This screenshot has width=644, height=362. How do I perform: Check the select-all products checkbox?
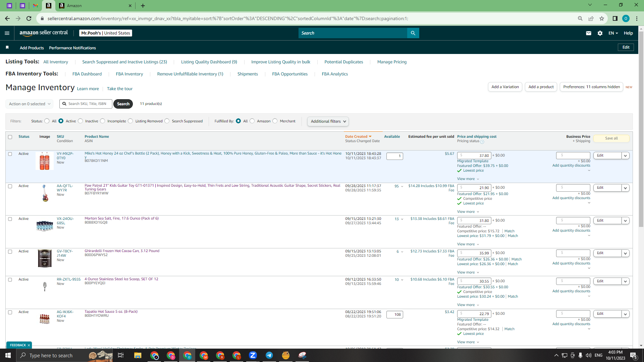point(10,137)
